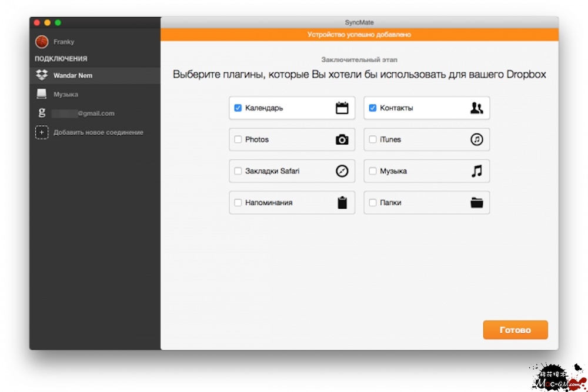Screen dimensions: 588x392
Task: Uncheck the Календарь checkbox
Action: point(238,108)
